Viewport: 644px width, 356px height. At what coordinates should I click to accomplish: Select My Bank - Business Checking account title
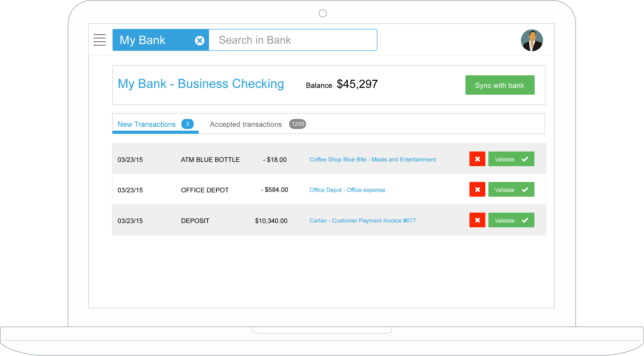coord(201,84)
